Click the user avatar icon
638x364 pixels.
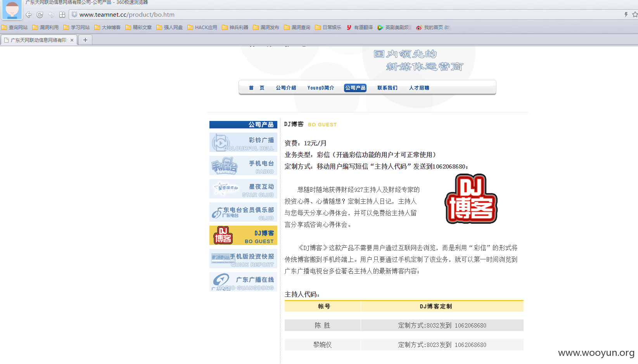(x=12, y=10)
